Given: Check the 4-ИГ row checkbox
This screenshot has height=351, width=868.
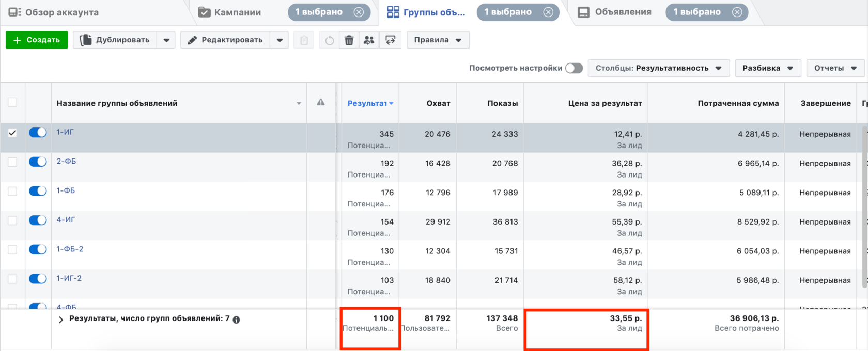Looking at the screenshot, I should (12, 220).
